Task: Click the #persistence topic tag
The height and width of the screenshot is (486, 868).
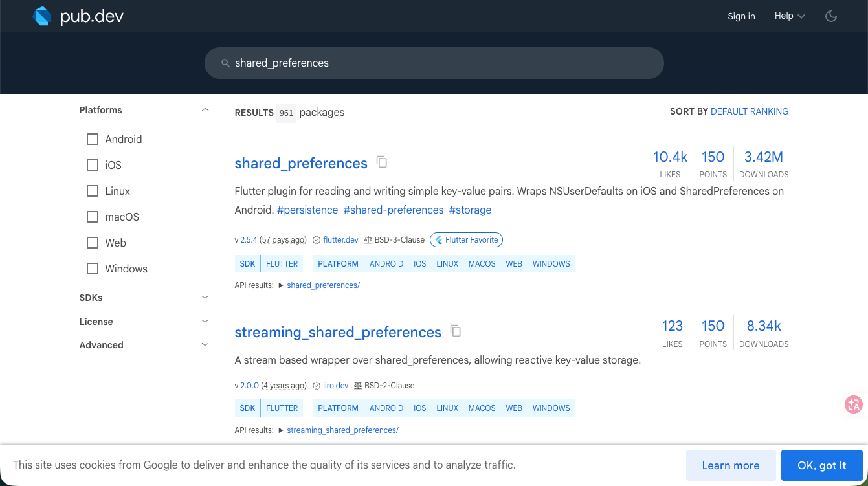Action: [x=307, y=210]
